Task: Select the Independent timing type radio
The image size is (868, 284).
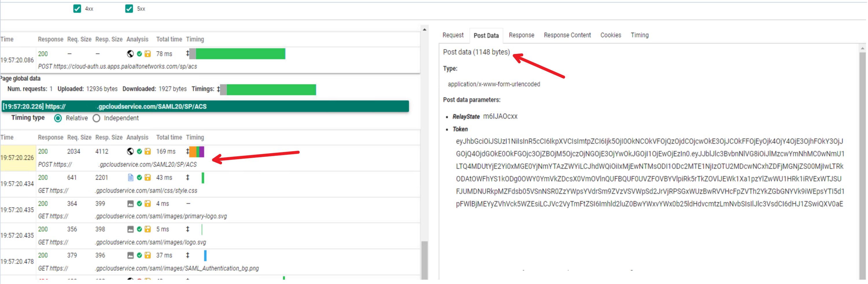Action: click(x=97, y=118)
